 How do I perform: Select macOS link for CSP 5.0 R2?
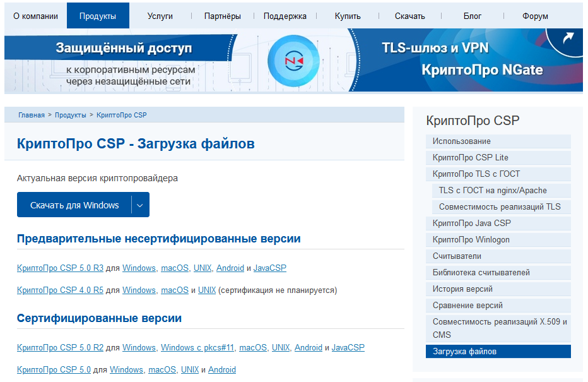click(253, 347)
